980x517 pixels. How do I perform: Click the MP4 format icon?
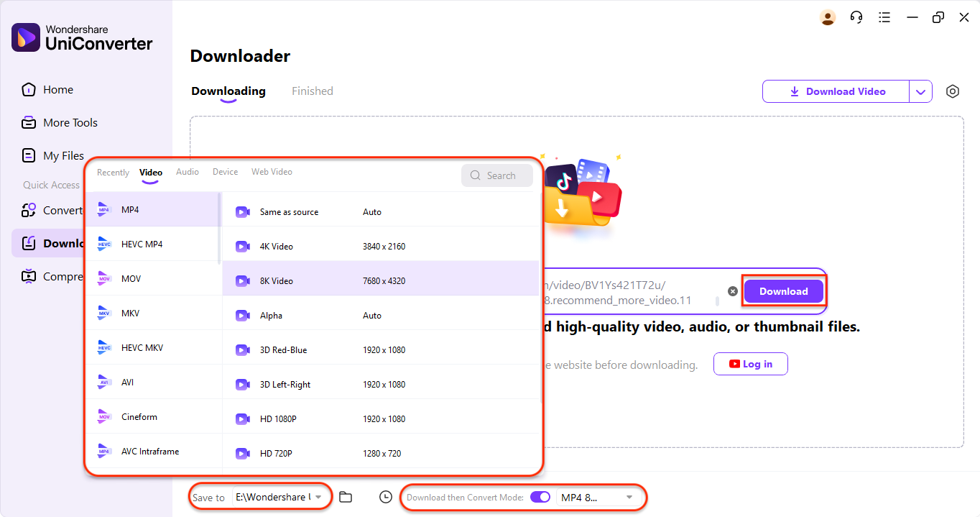click(x=105, y=210)
